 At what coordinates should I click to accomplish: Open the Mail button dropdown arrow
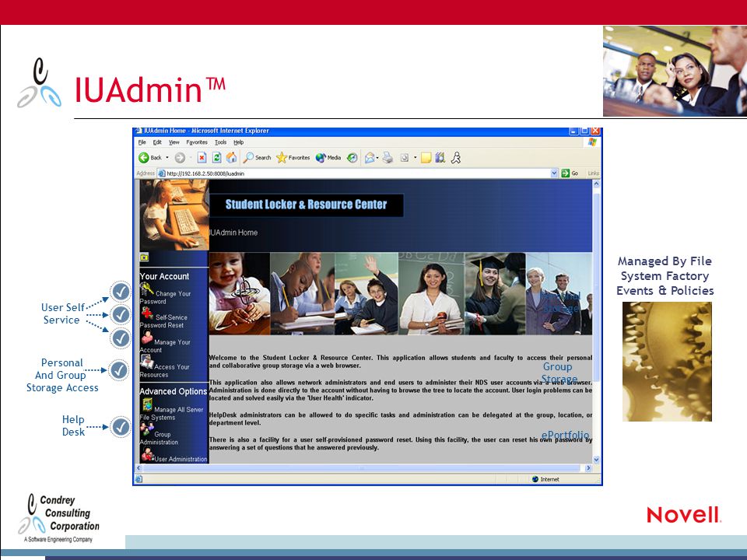pyautogui.click(x=378, y=158)
